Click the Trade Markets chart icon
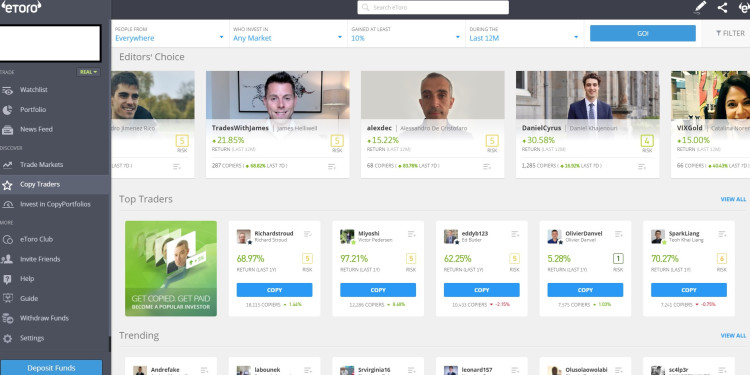Screen dimensions: 750x375 click(7, 165)
